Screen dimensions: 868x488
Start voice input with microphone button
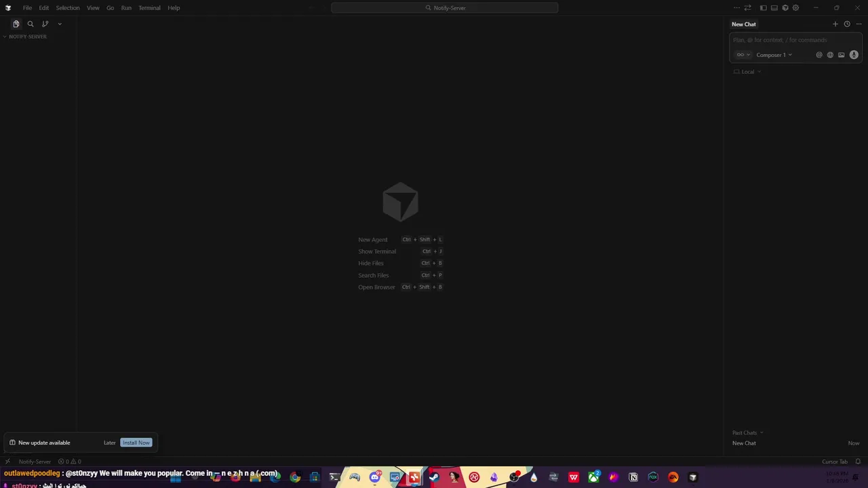[854, 55]
